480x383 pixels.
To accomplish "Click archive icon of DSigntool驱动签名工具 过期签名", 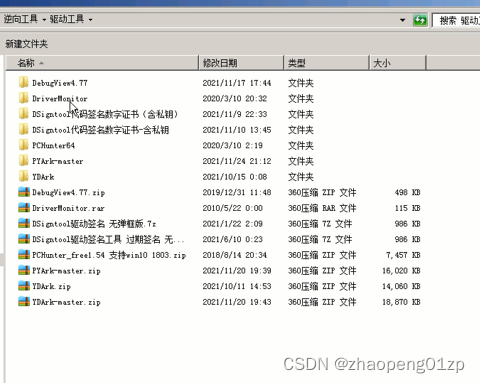I will click(24, 239).
